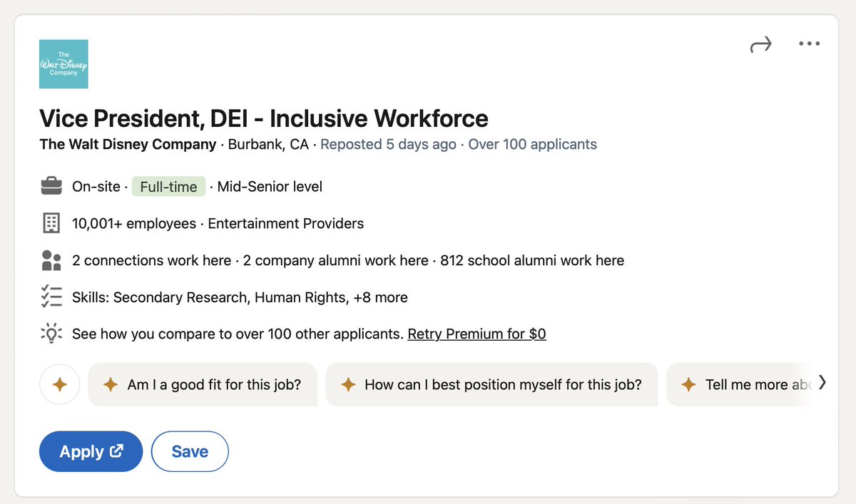Screen dimensions: 856x504
Task: Click the connections work here text
Action: point(151,260)
